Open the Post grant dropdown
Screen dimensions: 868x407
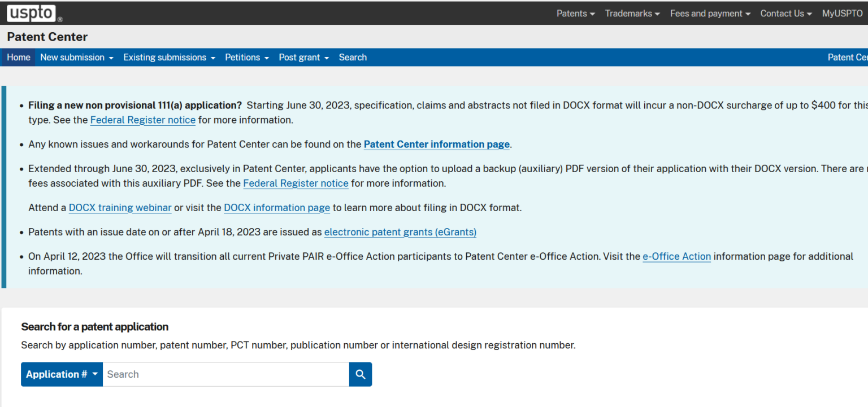[x=303, y=57]
